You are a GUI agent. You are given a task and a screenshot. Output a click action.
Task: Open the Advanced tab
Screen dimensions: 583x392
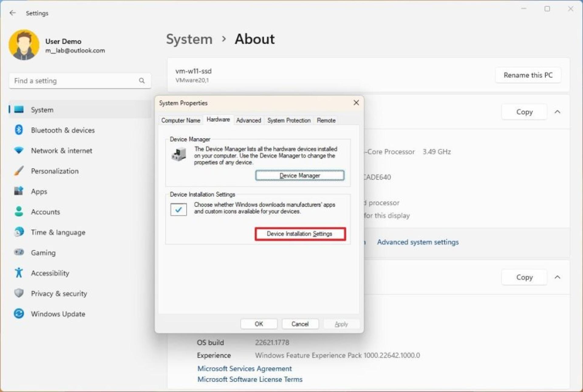(249, 120)
